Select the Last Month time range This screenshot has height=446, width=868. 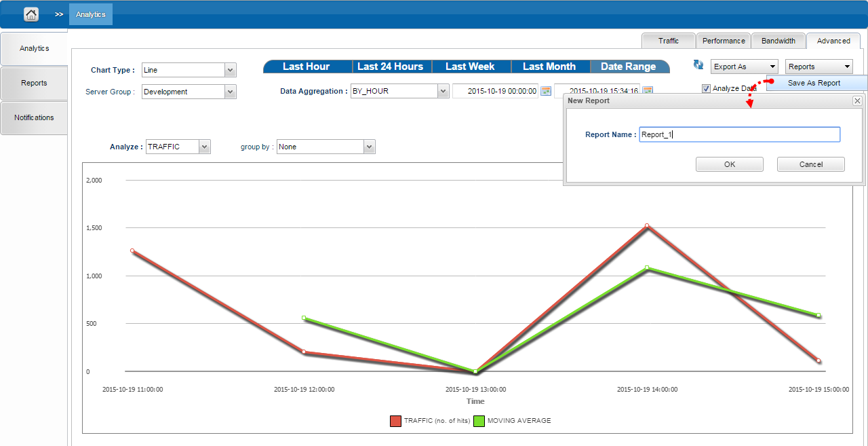(x=549, y=67)
